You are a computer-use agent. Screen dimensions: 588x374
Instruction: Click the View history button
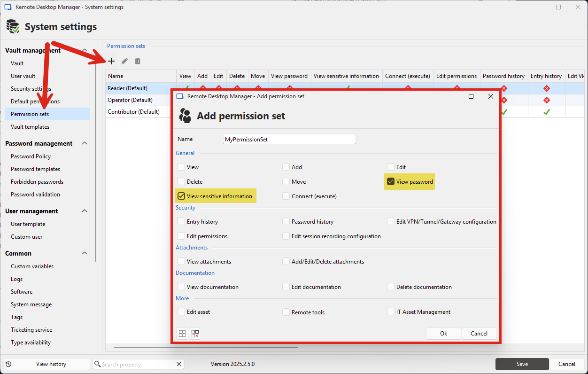pos(46,364)
